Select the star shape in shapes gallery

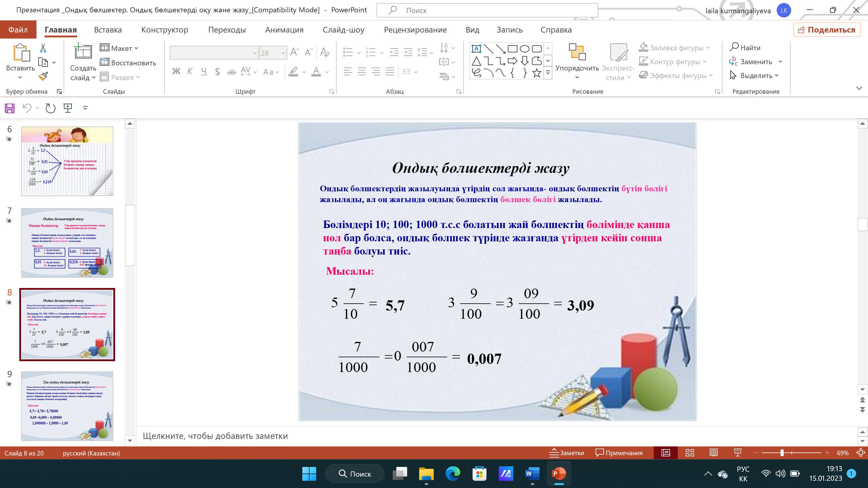[536, 73]
